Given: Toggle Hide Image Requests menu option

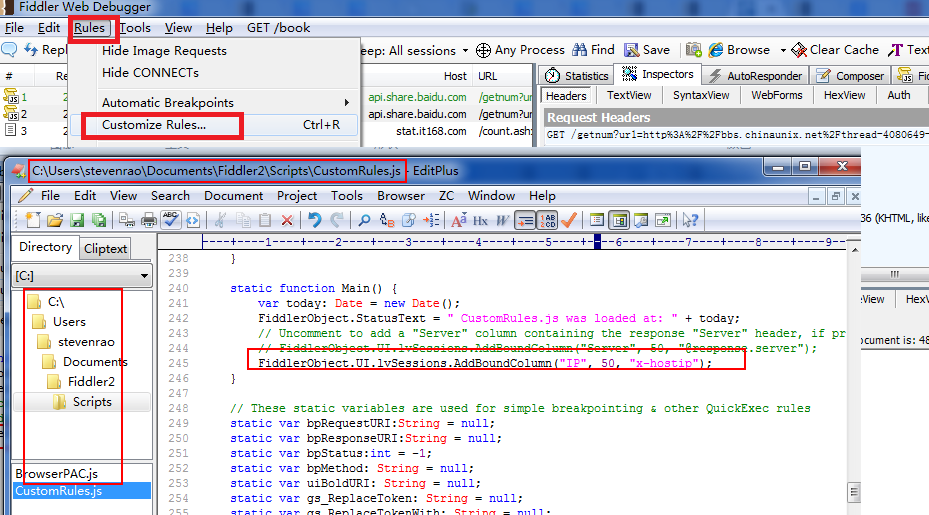Looking at the screenshot, I should pyautogui.click(x=164, y=51).
